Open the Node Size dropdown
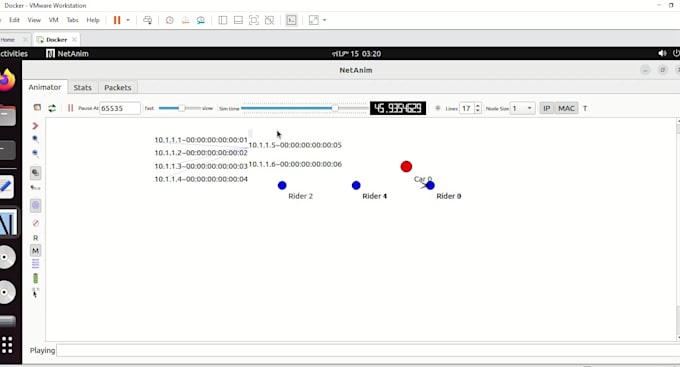The width and height of the screenshot is (680, 367). tap(523, 108)
